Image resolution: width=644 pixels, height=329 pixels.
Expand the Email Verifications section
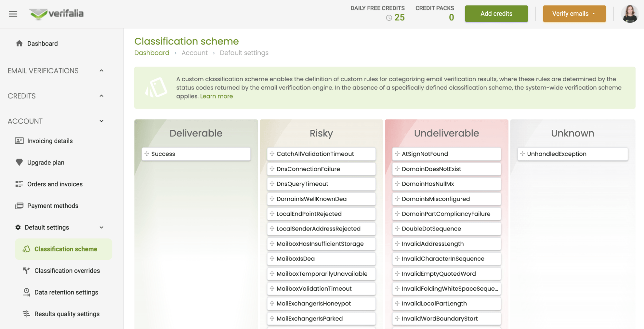[x=101, y=70]
